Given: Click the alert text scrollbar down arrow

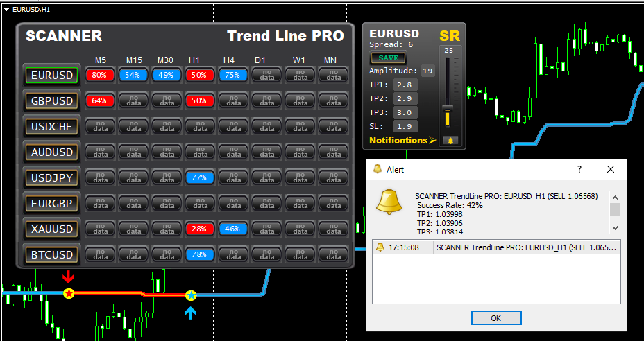Looking at the screenshot, I should [x=615, y=228].
